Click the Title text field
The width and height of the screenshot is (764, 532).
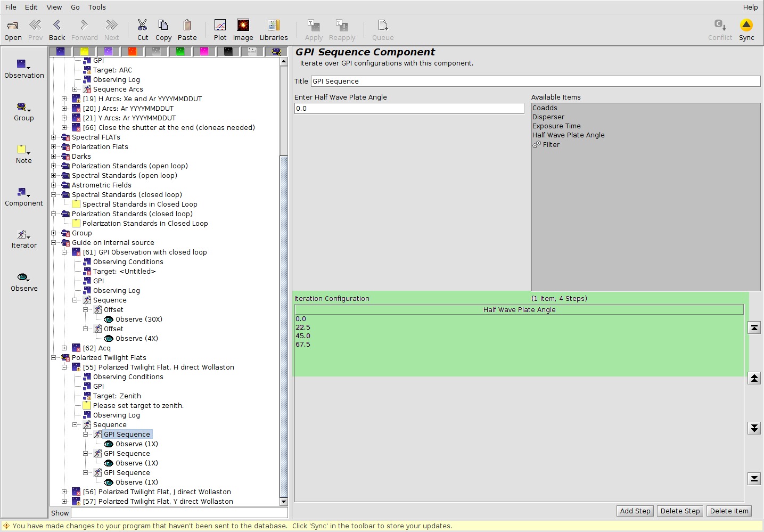(536, 81)
